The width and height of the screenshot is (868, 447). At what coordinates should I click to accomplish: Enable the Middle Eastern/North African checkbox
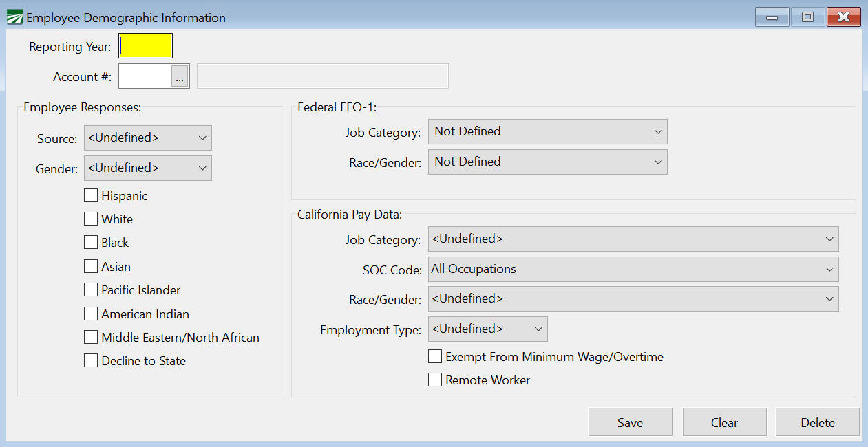[91, 338]
